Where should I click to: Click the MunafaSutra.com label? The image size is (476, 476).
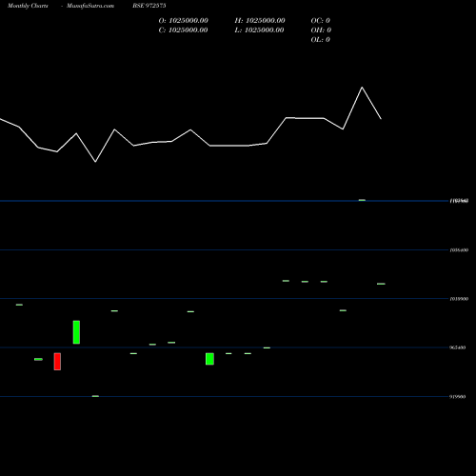(90, 6)
